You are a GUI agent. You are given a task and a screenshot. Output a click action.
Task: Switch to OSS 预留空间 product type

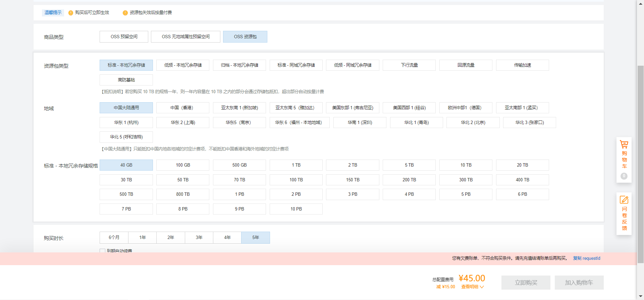[x=124, y=37]
